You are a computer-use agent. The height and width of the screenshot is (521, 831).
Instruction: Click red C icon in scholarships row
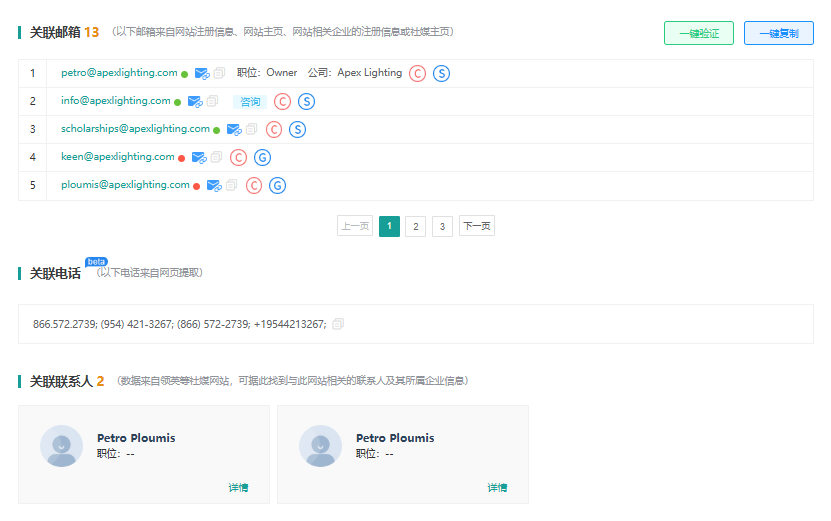[x=274, y=129]
